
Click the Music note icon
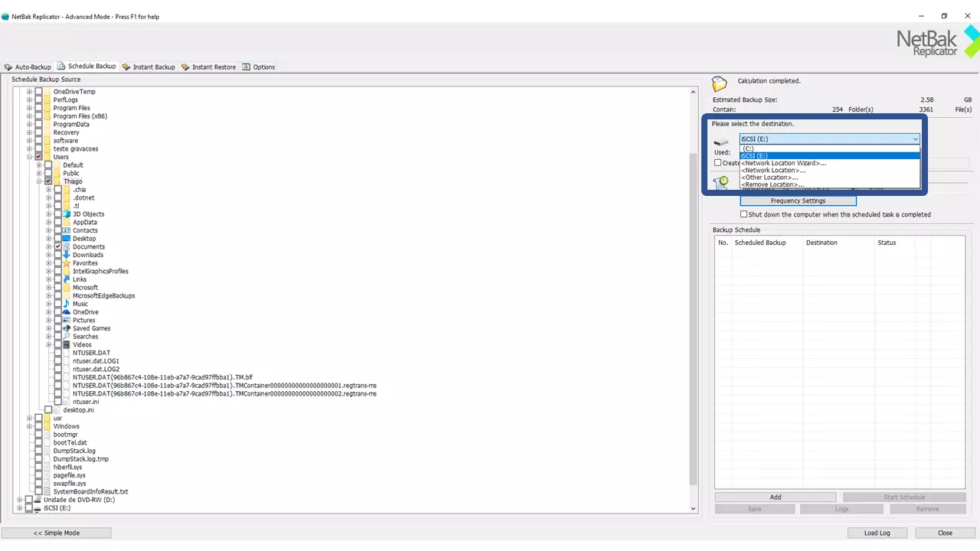(x=67, y=304)
